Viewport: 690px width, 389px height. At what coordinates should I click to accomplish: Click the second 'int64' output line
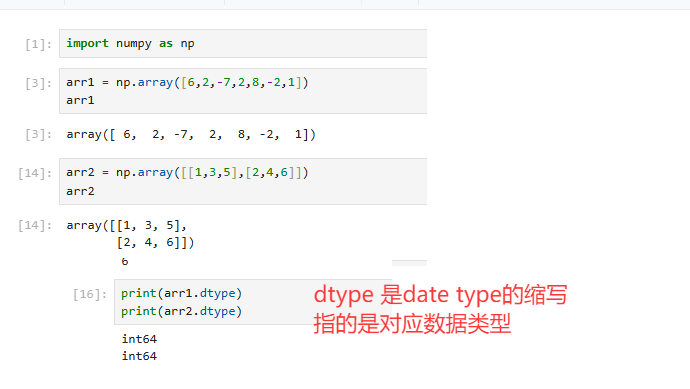pos(139,356)
